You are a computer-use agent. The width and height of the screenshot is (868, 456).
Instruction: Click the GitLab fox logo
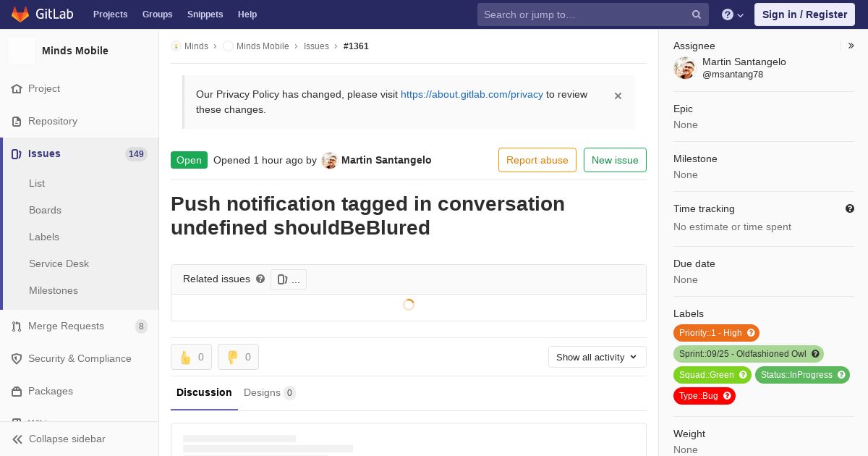[x=20, y=14]
